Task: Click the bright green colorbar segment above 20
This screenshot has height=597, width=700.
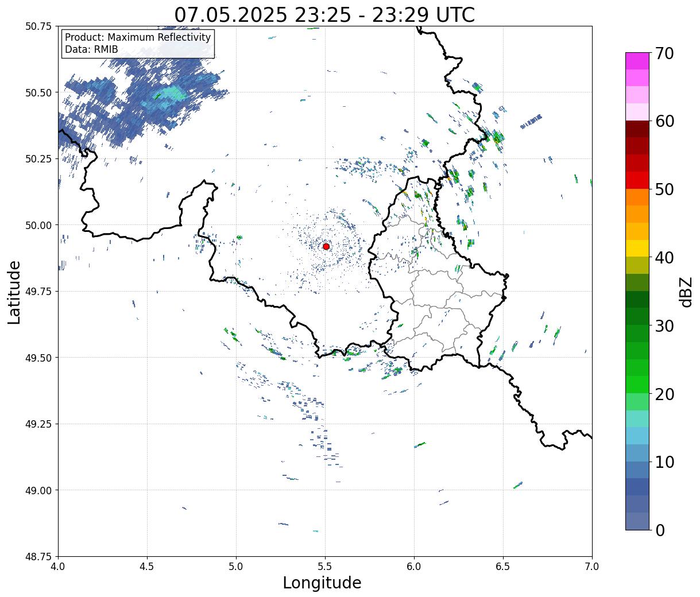Action: pos(637,384)
